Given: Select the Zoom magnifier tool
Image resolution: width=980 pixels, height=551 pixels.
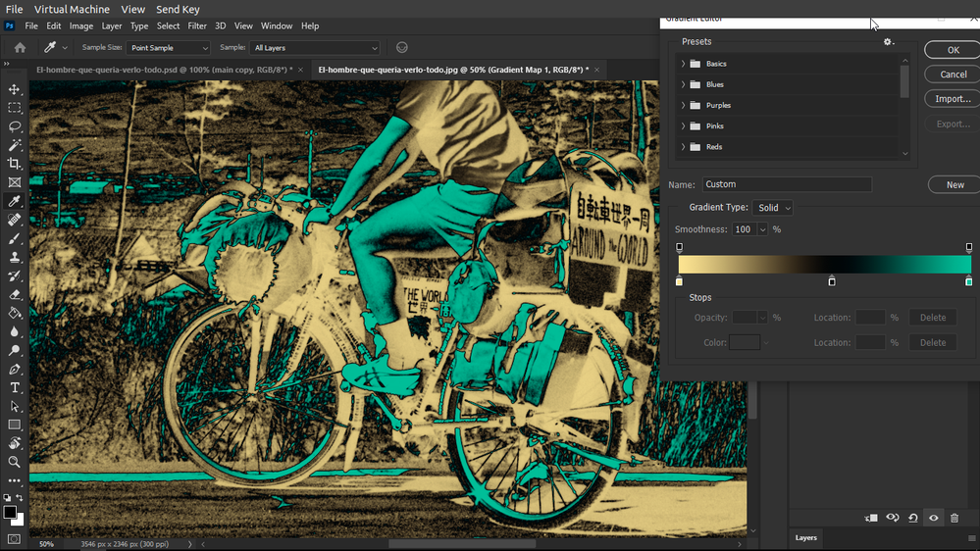Looking at the screenshot, I should point(15,462).
